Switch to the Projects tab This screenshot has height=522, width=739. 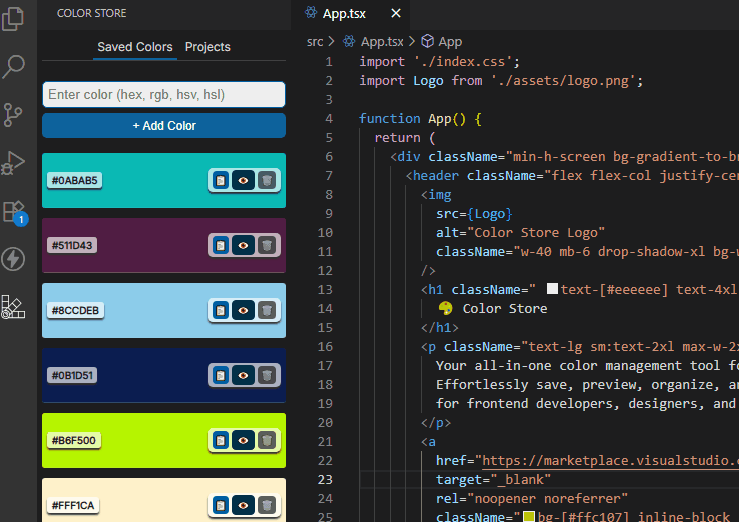coord(207,47)
